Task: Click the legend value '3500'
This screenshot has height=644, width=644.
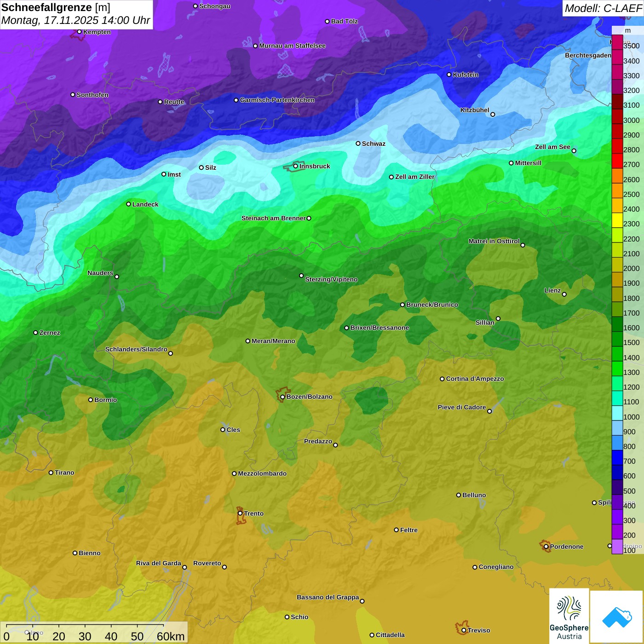Action: point(632,46)
